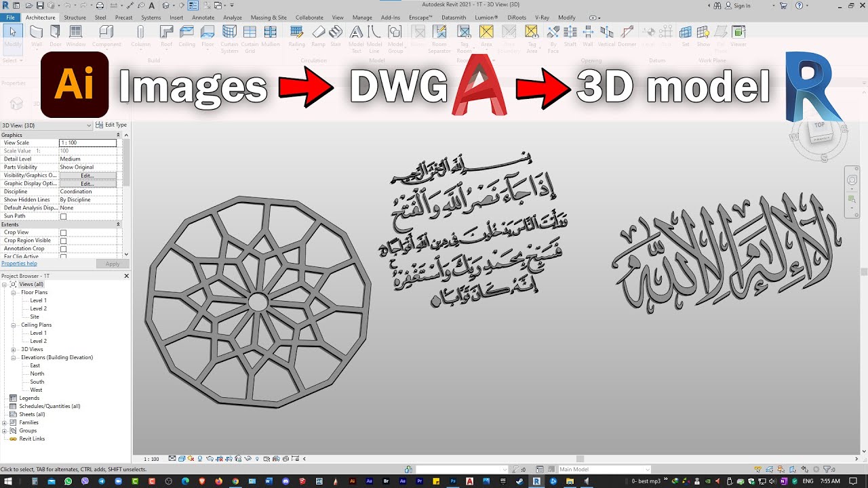Open the Windows Start menu
The image size is (868, 488).
7,481
